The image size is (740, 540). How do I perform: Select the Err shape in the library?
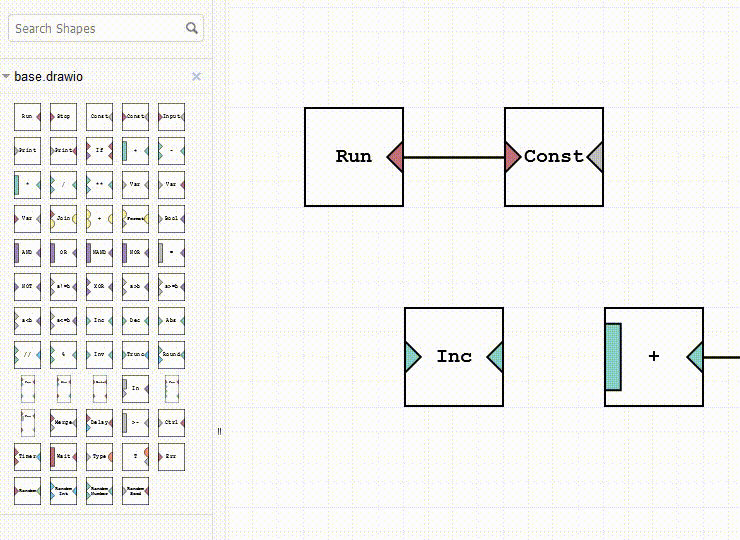pos(172,457)
